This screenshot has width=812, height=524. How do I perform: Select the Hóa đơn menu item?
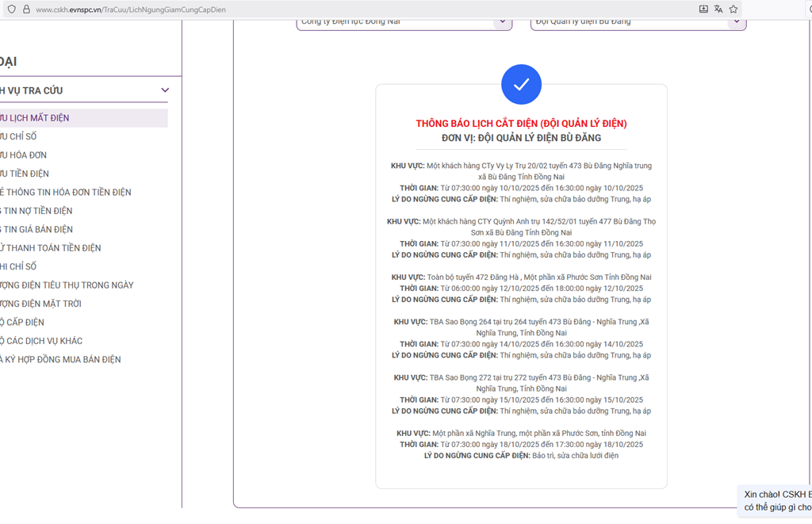[x=25, y=155]
